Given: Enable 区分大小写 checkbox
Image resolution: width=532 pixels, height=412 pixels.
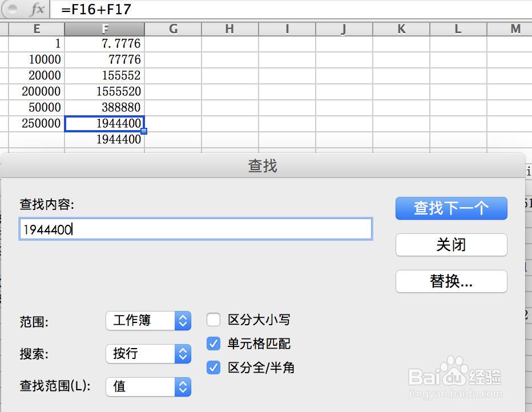Looking at the screenshot, I should (213, 320).
